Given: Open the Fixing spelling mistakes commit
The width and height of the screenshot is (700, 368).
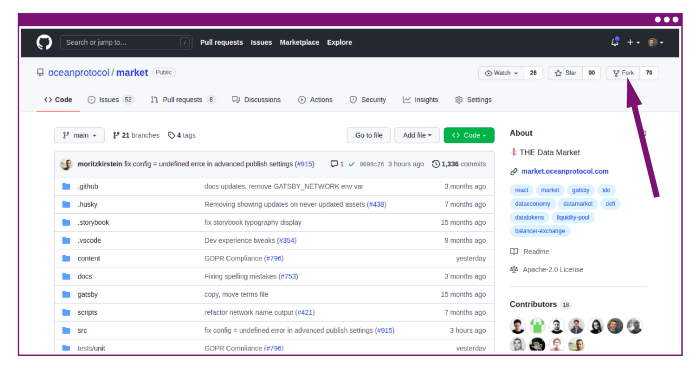Looking at the screenshot, I should tap(251, 276).
